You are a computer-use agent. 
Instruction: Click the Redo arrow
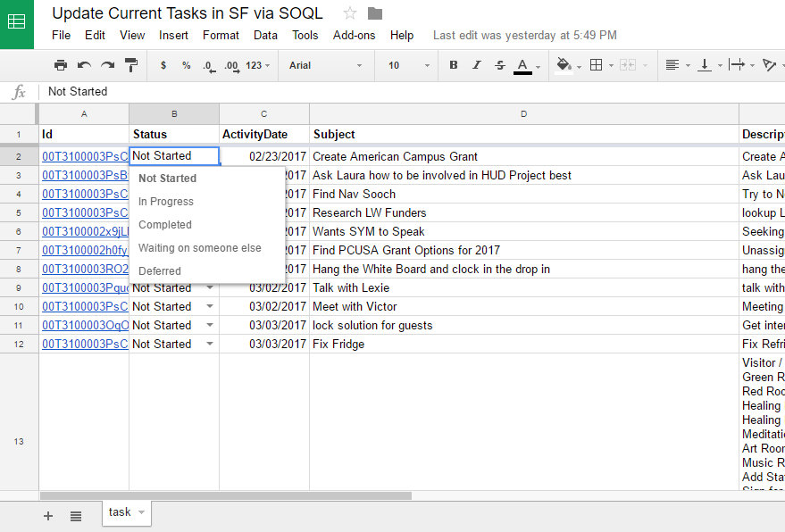108,65
